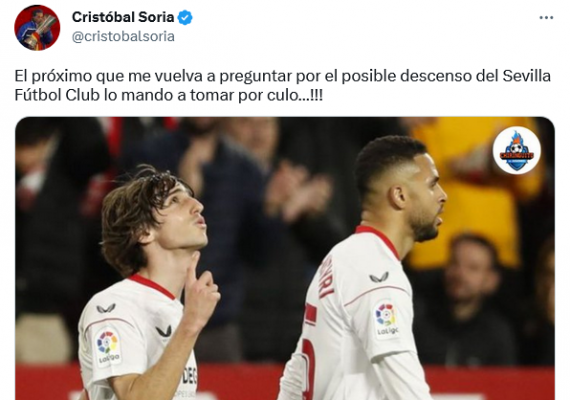Click the LaLiga badge on left player's sleeve
Viewport: 570px width, 400px height.
108,347
